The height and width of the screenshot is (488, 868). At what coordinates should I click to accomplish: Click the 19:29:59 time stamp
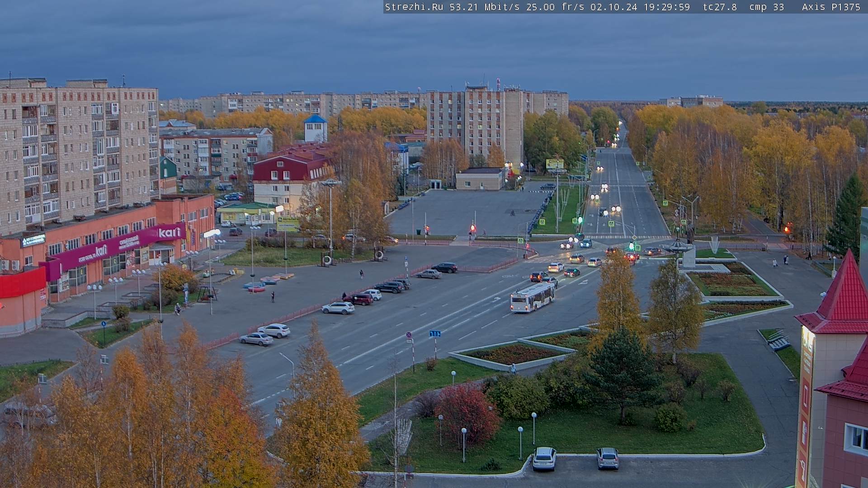pyautogui.click(x=667, y=7)
